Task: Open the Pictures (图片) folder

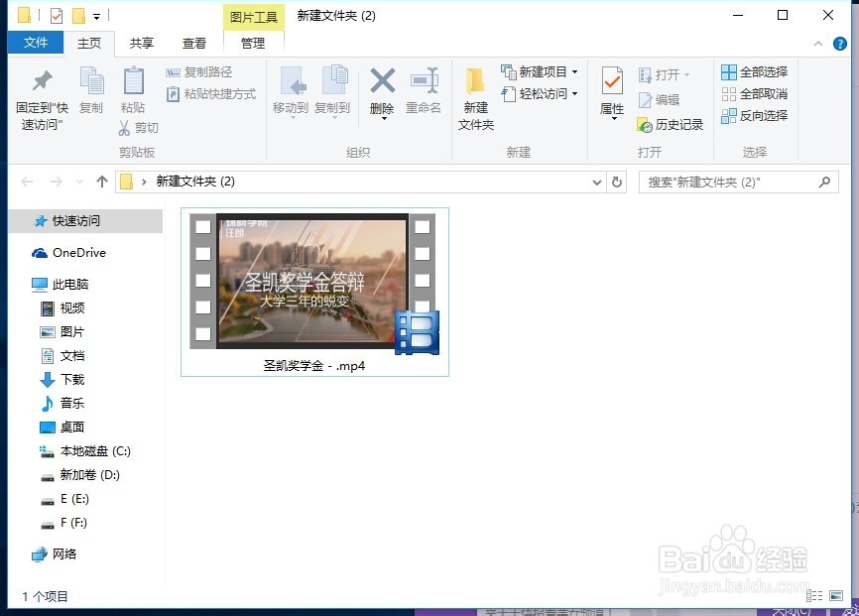Action: point(62,331)
